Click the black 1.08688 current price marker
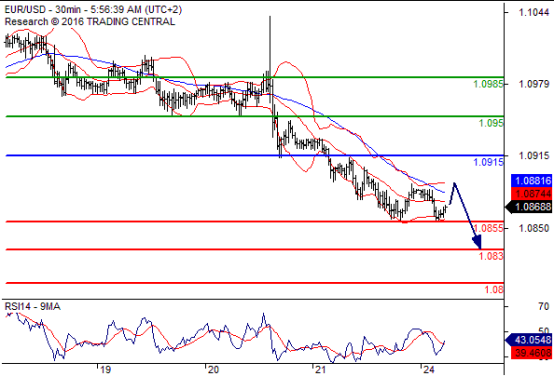 529,207
